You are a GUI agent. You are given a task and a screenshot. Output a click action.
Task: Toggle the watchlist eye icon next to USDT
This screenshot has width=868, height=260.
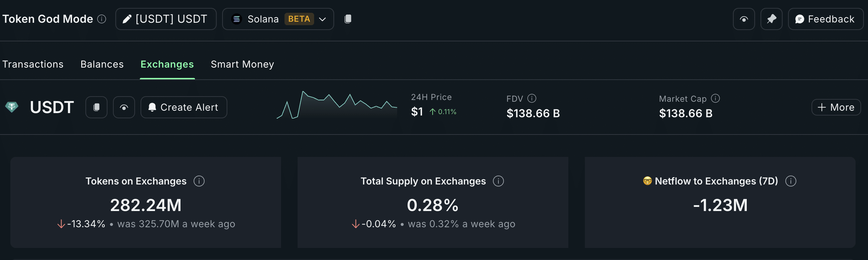tap(124, 107)
